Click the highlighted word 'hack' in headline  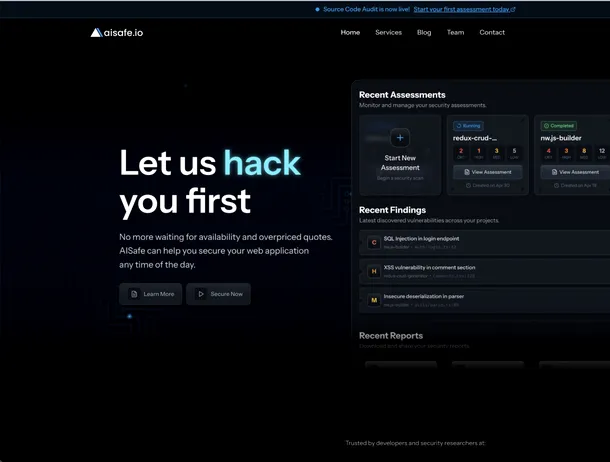click(x=262, y=163)
